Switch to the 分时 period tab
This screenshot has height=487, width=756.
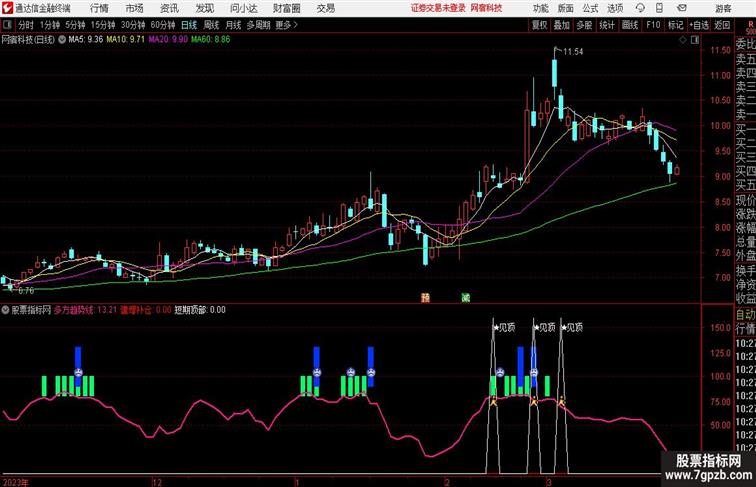[x=26, y=25]
